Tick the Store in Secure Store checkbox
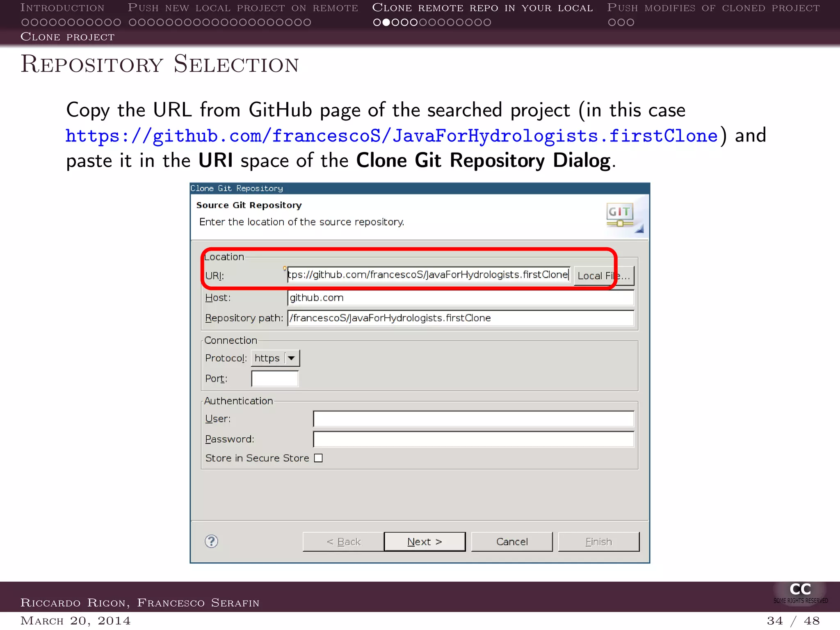Image resolution: width=840 pixels, height=630 pixels. pos(318,458)
